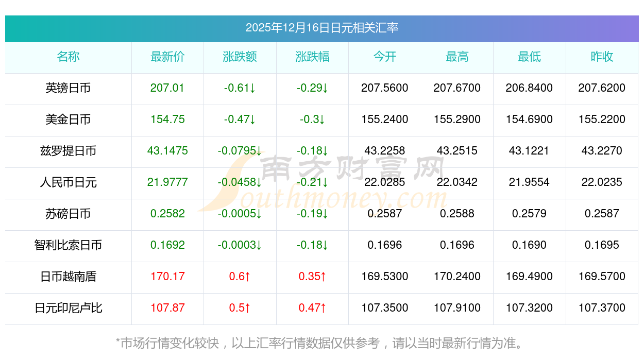The image size is (644, 359).
Task: Select the 最新价 column header
Action: pos(167,57)
